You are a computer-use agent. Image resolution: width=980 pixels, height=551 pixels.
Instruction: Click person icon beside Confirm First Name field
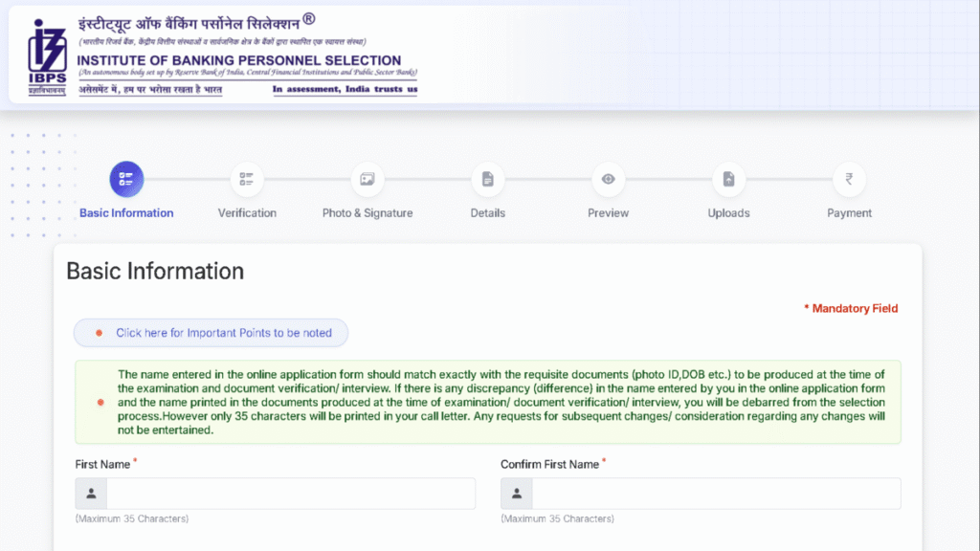tap(517, 494)
